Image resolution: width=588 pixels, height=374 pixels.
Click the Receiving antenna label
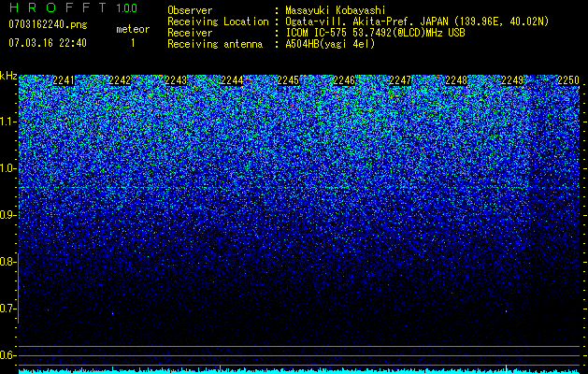[x=215, y=44]
